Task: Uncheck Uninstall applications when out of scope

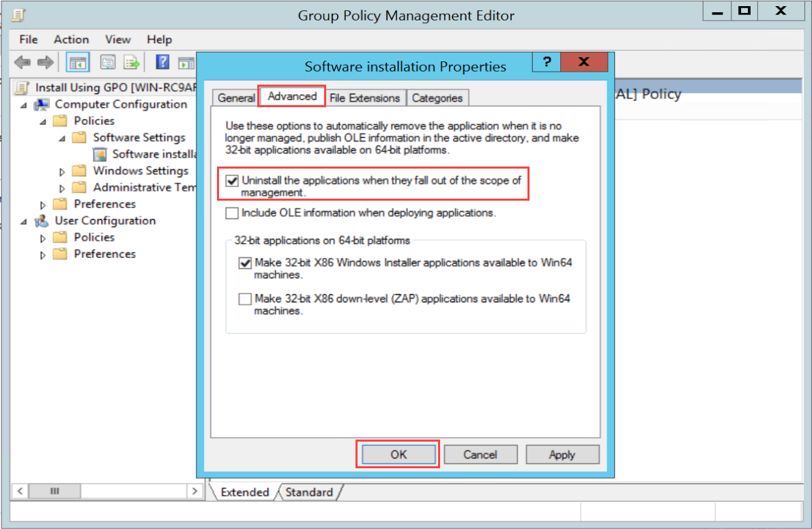Action: [x=233, y=181]
